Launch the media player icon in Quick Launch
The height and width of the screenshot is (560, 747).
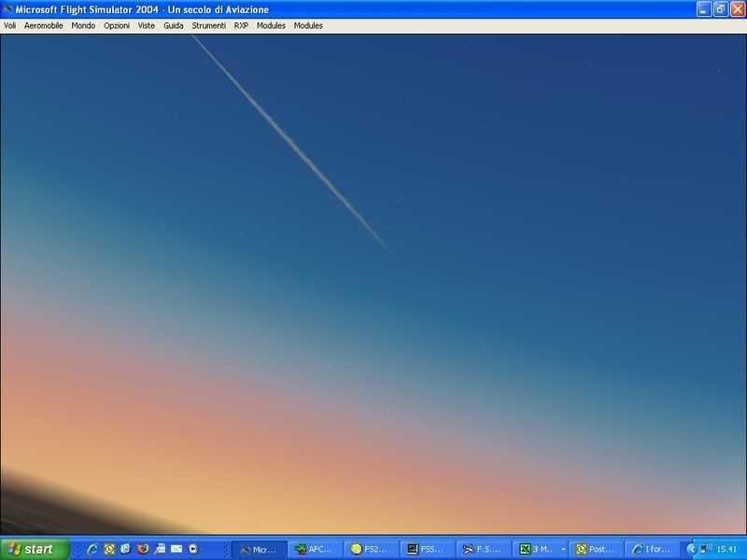193,549
